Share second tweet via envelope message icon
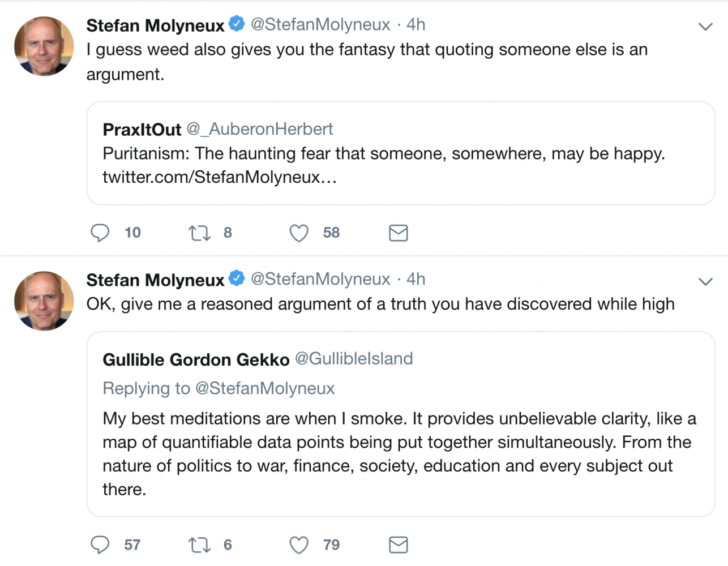728x566 pixels. pos(399,544)
